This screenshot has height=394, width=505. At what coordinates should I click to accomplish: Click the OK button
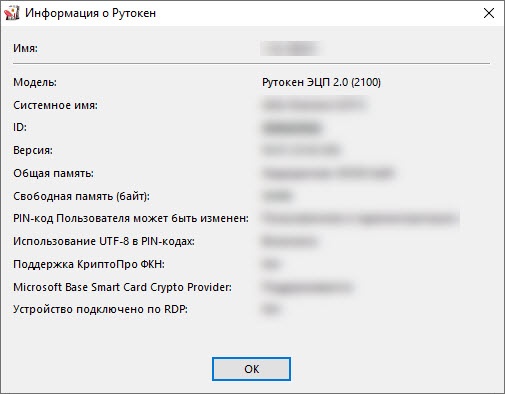[251, 369]
